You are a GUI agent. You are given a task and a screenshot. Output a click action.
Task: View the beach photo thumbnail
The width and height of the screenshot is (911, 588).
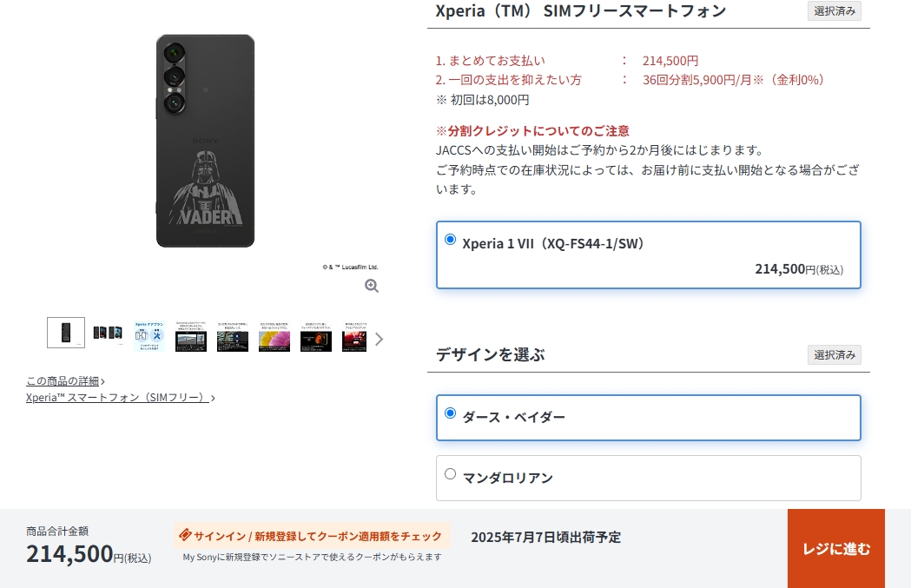(191, 336)
